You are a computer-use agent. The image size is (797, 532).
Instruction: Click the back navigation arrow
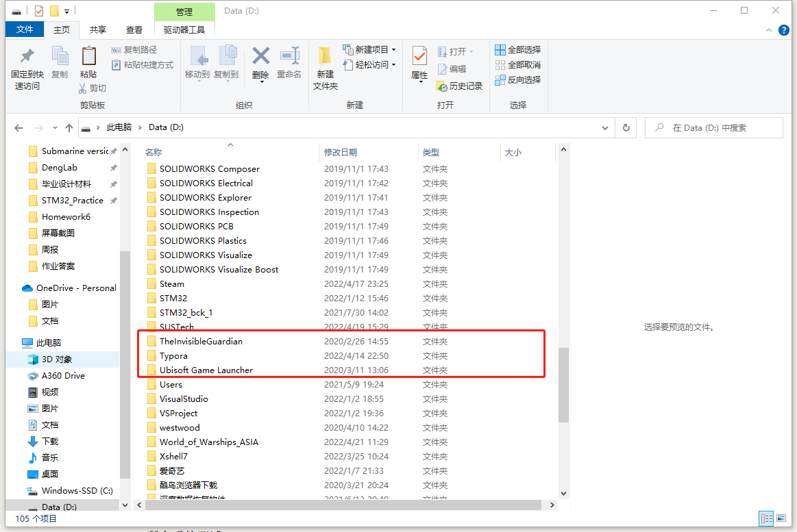(x=19, y=127)
